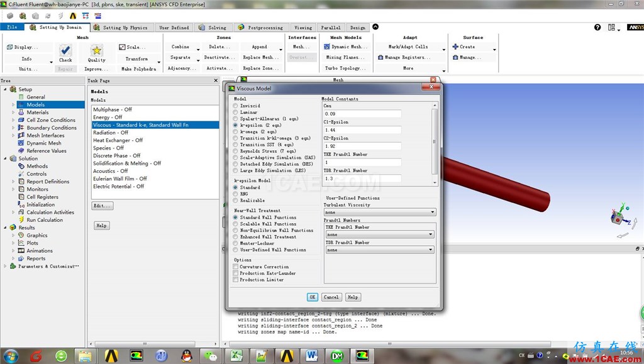Open Mark/Adapt Cells dropdown arrow
Image resolution: width=644 pixels, height=364 pixels.
[443, 49]
